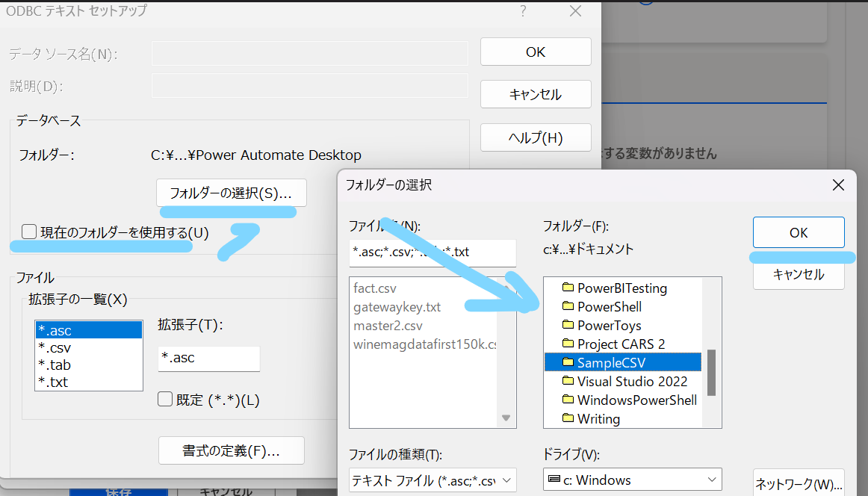Expand ファイルの種類 file type dropdown

(508, 480)
